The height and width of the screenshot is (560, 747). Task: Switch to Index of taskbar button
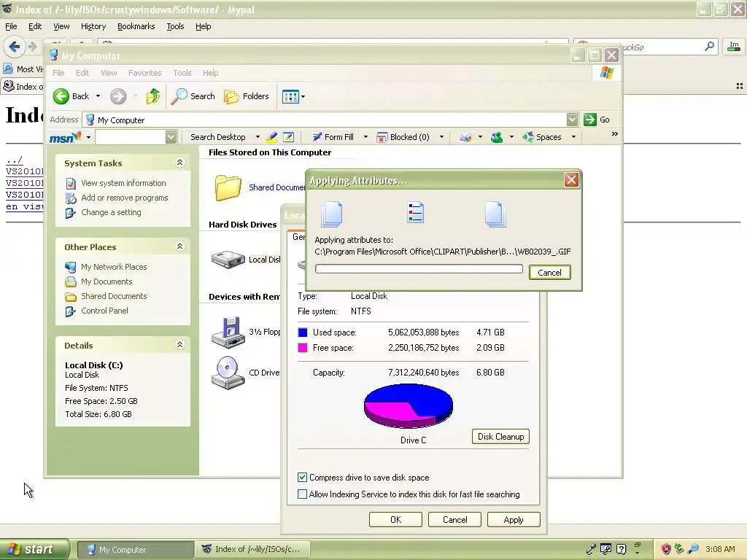(252, 549)
